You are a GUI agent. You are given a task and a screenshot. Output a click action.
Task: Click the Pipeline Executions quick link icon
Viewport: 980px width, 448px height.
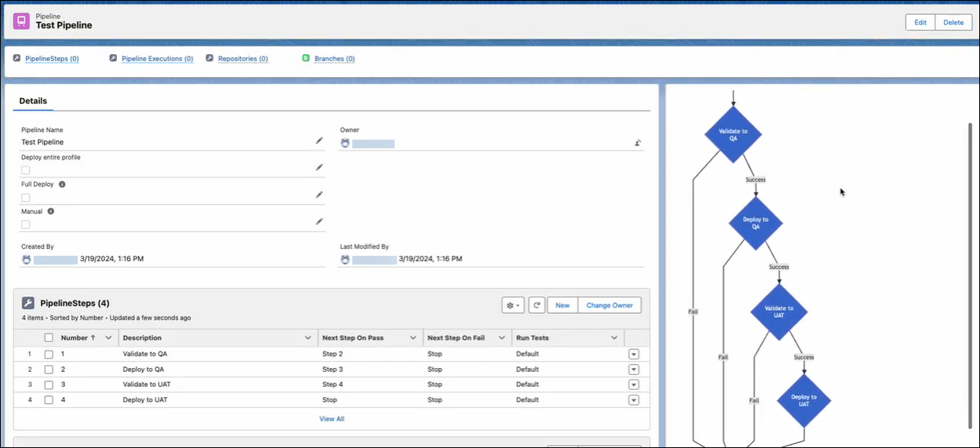pyautogui.click(x=113, y=58)
